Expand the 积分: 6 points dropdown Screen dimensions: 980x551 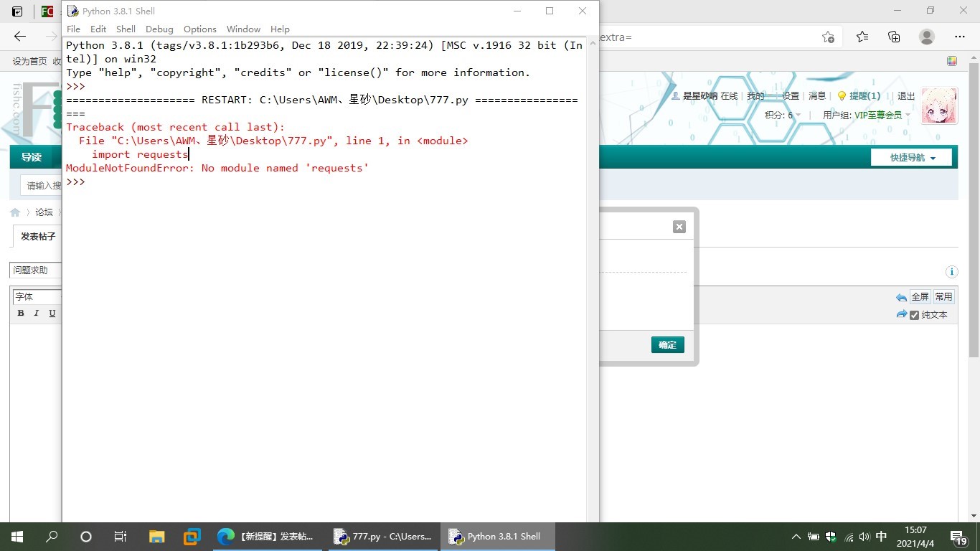click(783, 115)
